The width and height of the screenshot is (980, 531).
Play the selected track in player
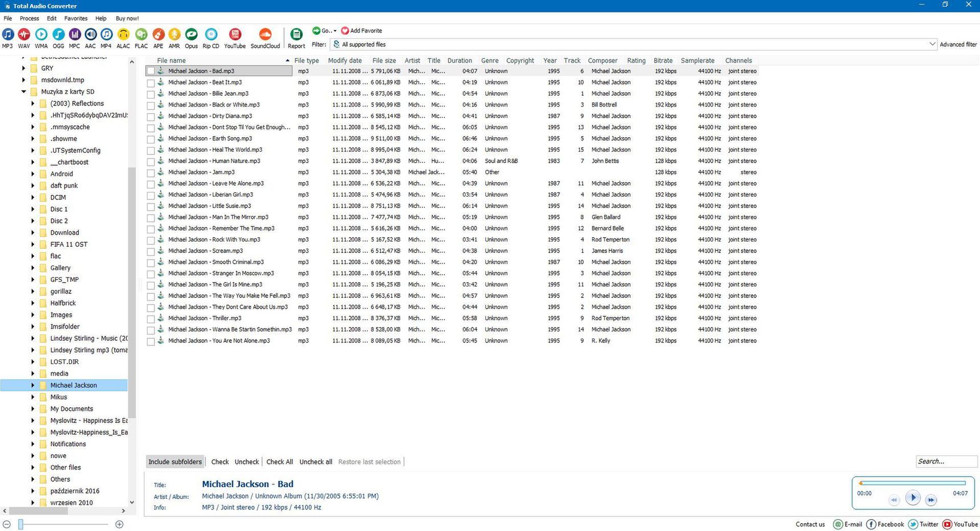(913, 497)
